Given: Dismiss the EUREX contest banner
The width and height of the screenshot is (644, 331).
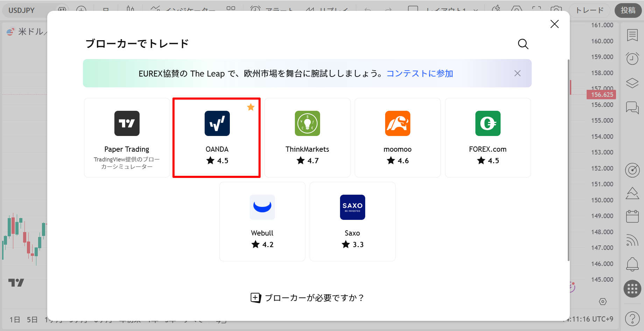Looking at the screenshot, I should (517, 73).
